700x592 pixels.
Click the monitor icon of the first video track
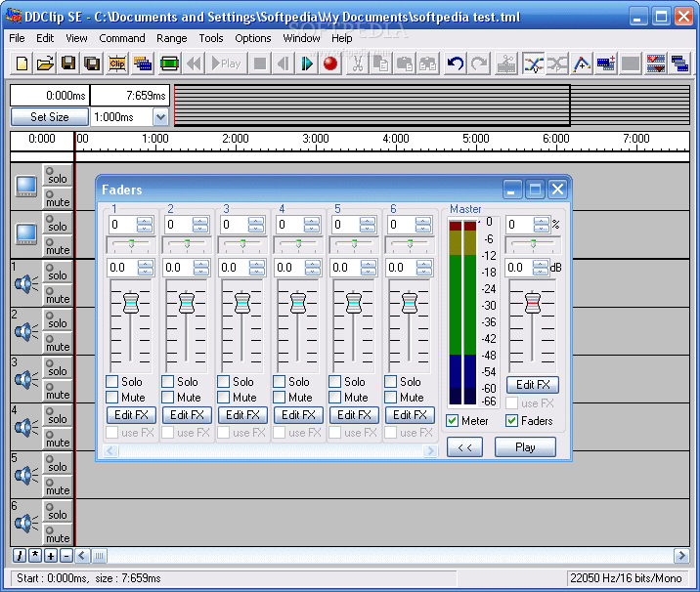[25, 187]
